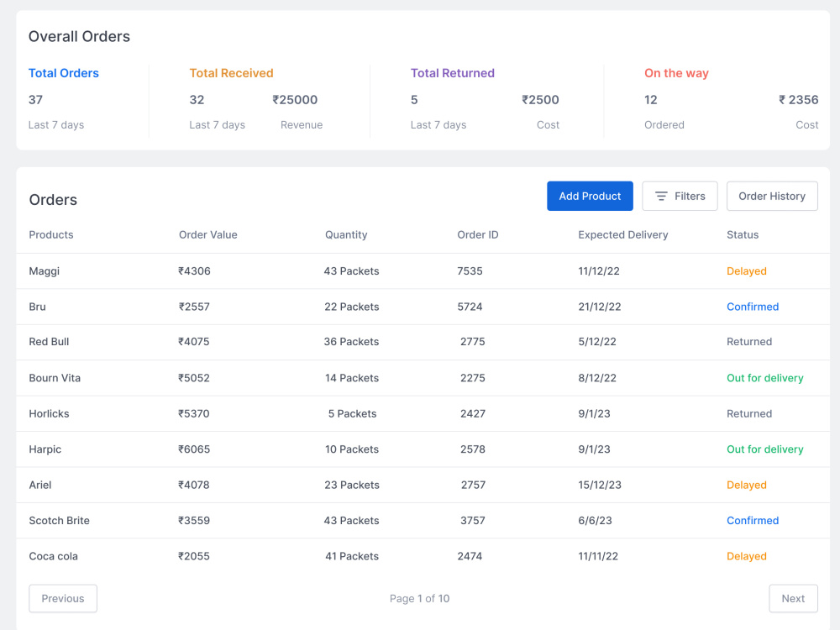Screen dimensions: 840x630
Task: Click the Order ID column header
Action: pos(478,234)
